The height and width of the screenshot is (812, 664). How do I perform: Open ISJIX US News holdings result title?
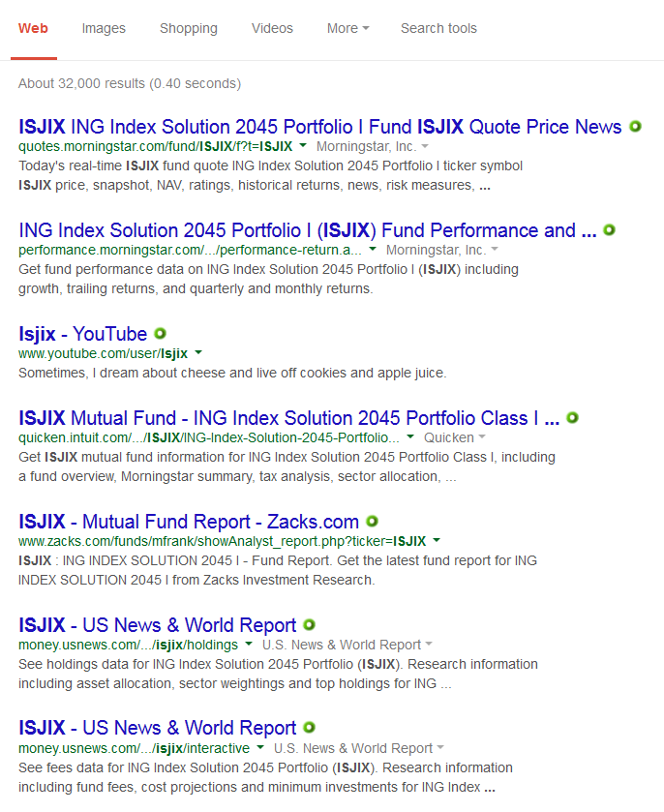158,625
